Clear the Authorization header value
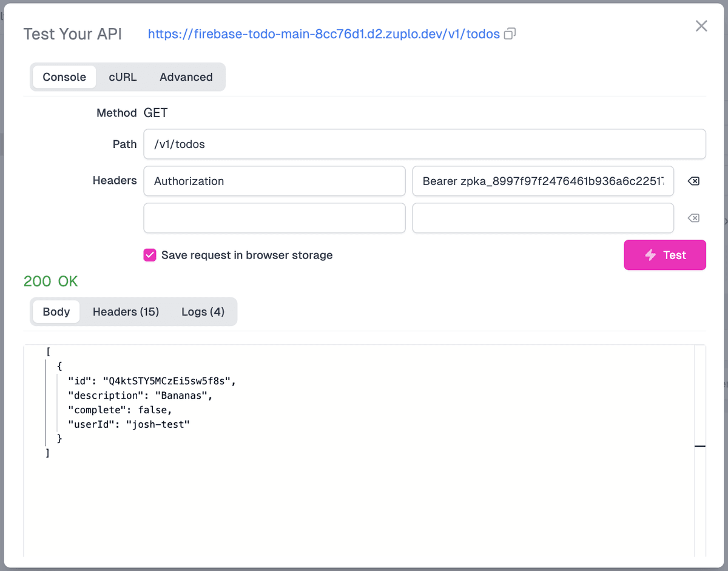728x571 pixels. tap(693, 181)
